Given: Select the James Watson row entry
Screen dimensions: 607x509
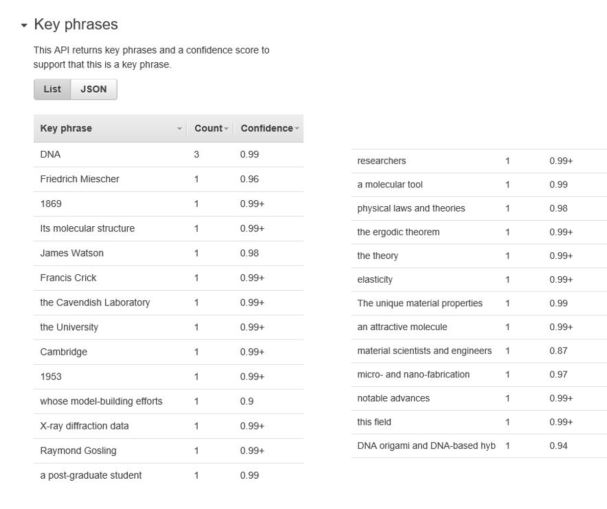Looking at the screenshot, I should pos(72,253).
